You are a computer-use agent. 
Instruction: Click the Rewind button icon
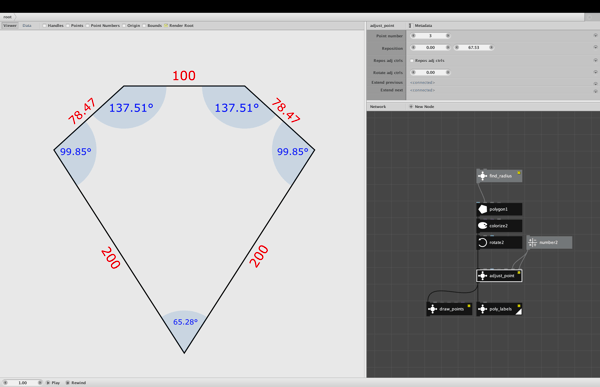[67, 382]
